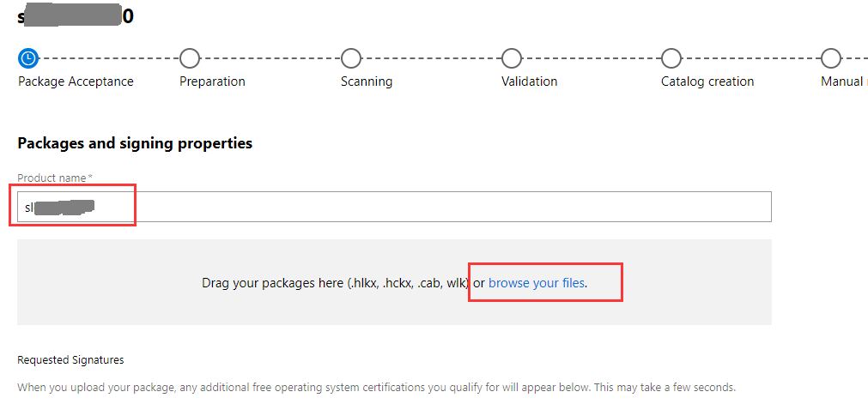
Task: Click the Requested Signatures heading
Action: (71, 360)
